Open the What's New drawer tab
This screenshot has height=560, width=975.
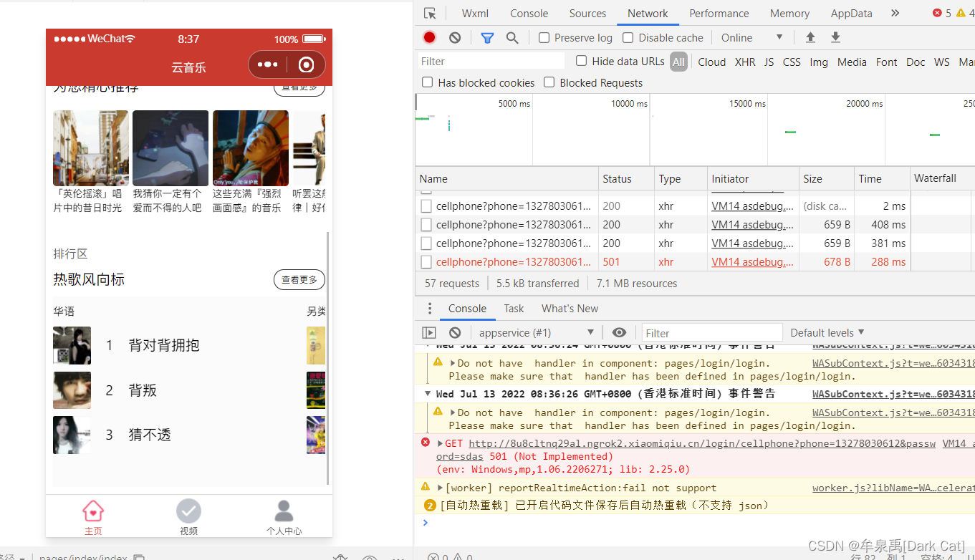570,309
